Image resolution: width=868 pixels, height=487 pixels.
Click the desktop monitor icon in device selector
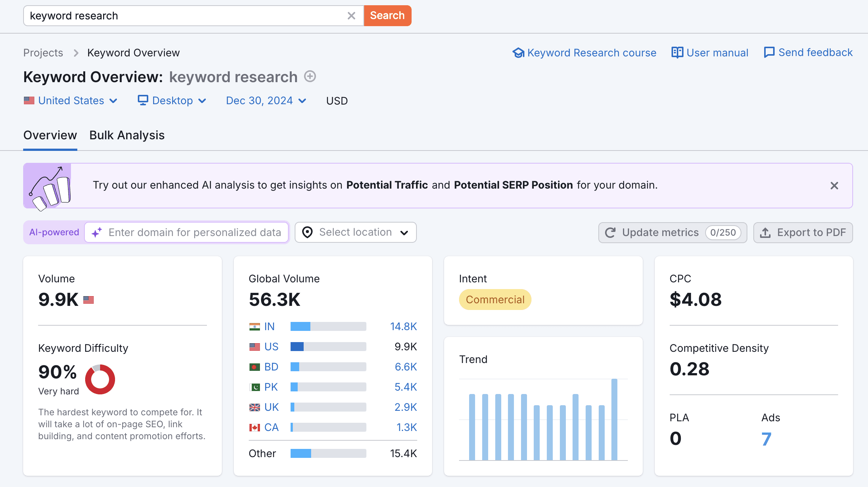pyautogui.click(x=143, y=100)
